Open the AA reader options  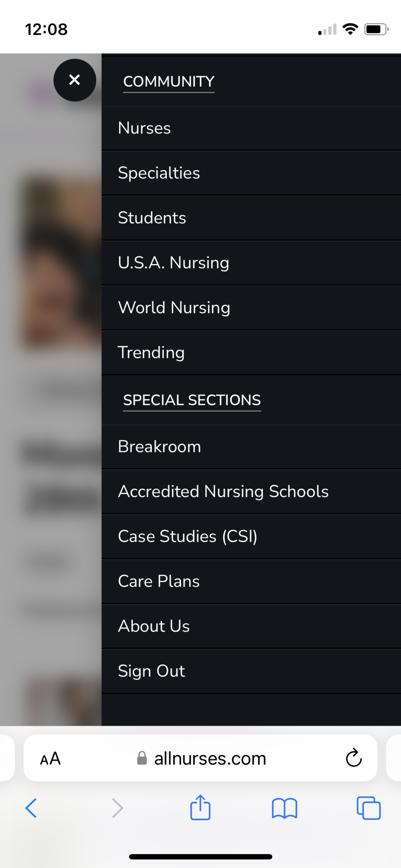coord(51,759)
